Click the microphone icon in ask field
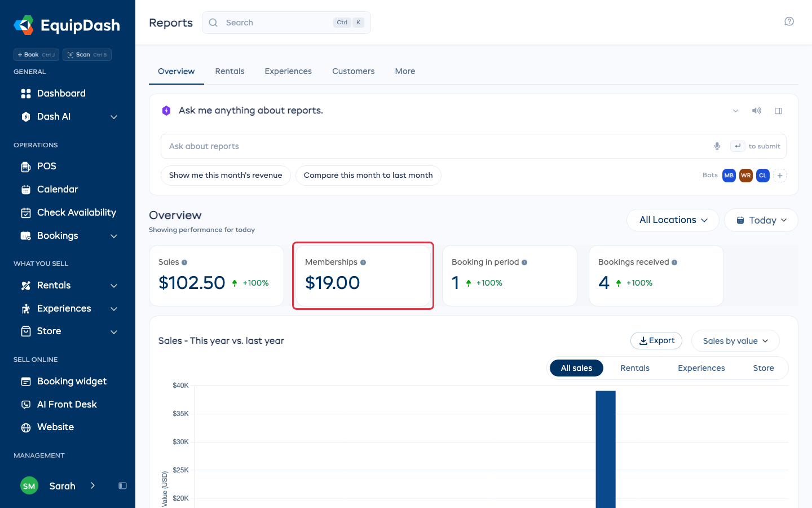This screenshot has height=508, width=812. tap(717, 146)
